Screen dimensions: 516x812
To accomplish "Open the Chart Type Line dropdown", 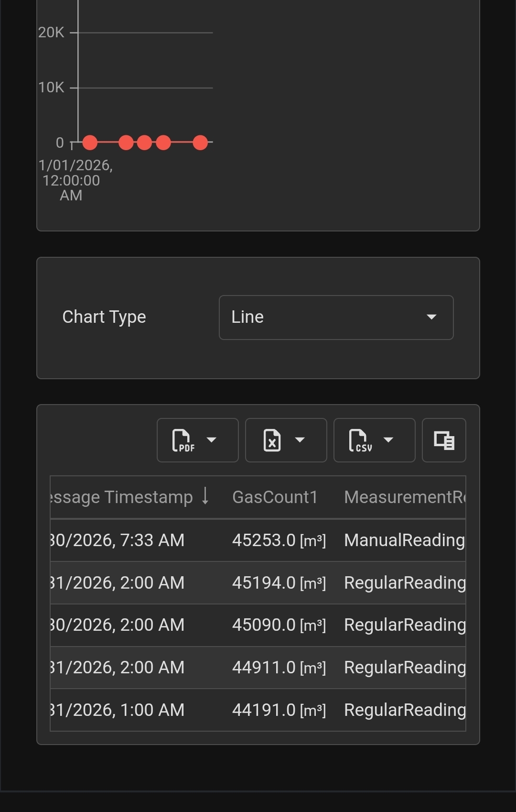I will click(x=336, y=318).
